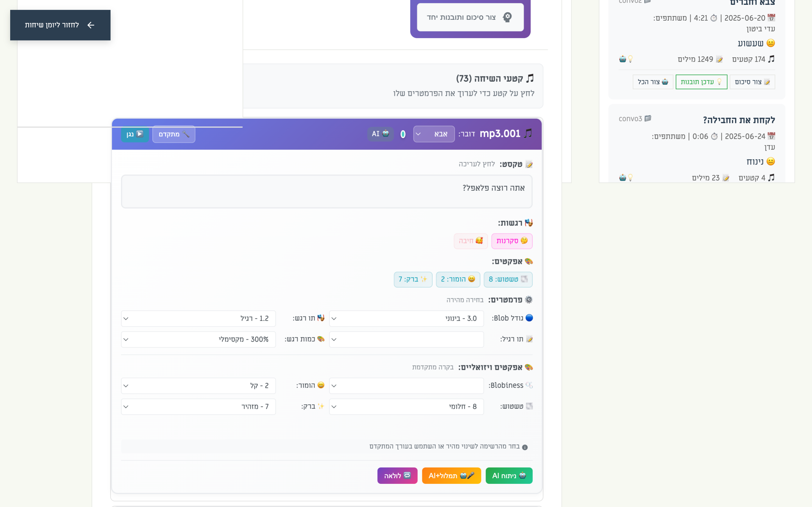Toggle the affection (חיבה) emotion tag
This screenshot has height=507, width=812.
(470, 241)
